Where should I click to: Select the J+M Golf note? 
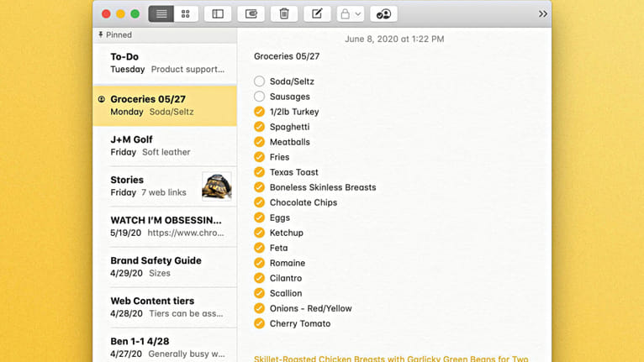tap(164, 145)
